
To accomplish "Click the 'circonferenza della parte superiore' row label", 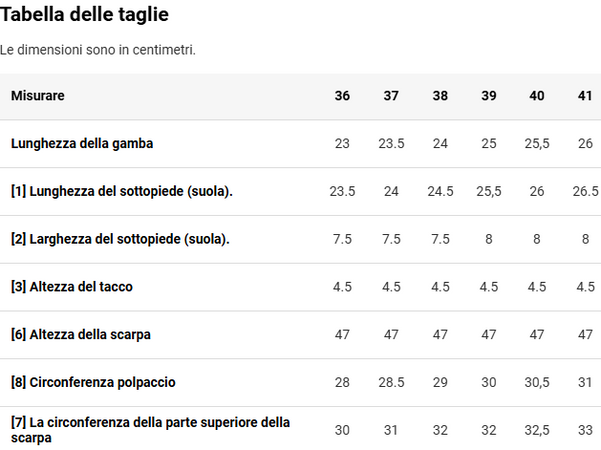I will [x=150, y=430].
